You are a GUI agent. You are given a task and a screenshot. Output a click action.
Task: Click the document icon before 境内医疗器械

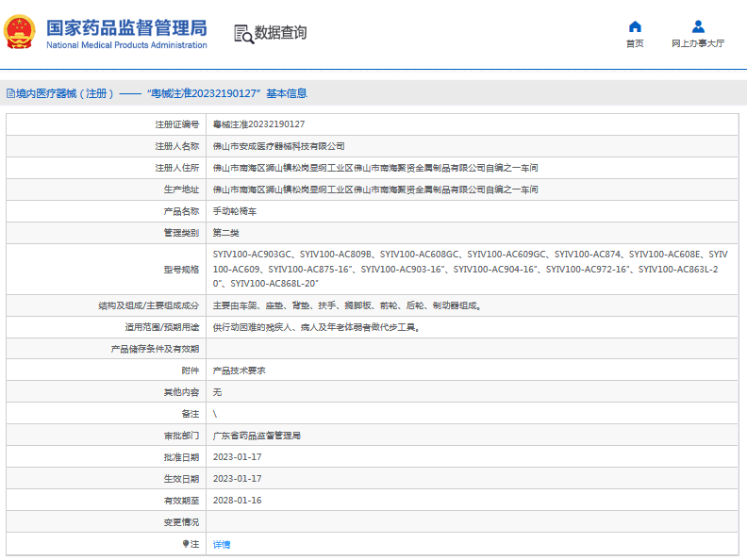10,93
